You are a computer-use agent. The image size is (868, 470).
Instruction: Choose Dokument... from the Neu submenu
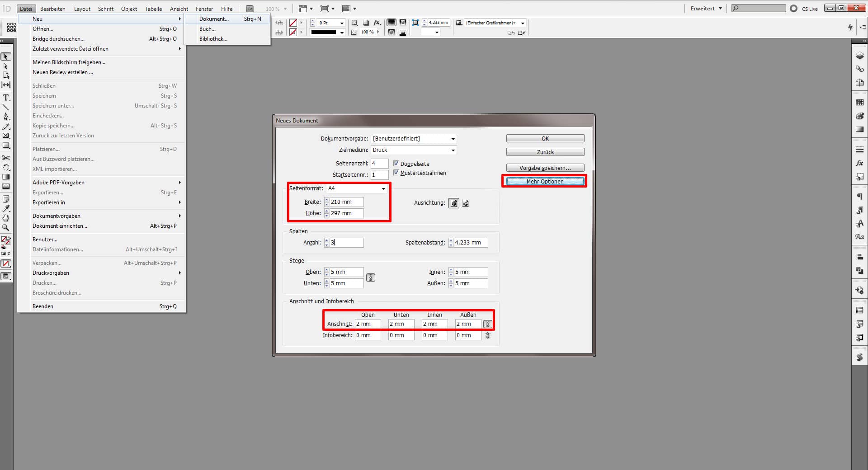coord(213,19)
